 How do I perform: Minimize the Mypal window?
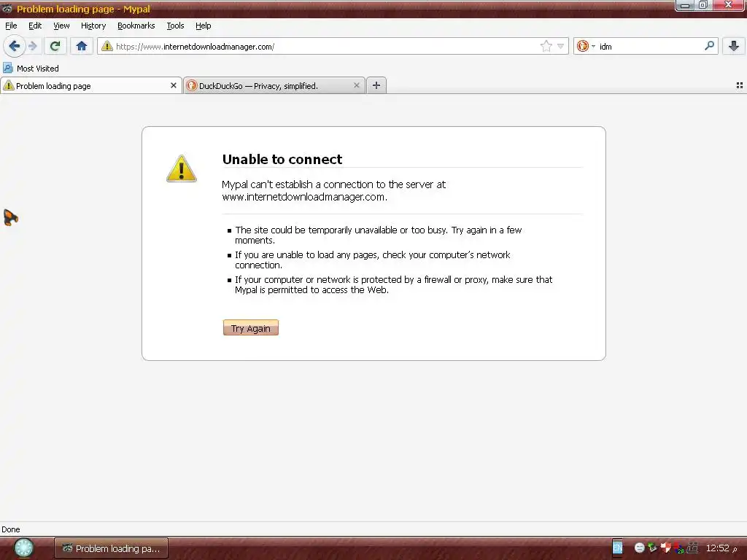[x=684, y=5]
